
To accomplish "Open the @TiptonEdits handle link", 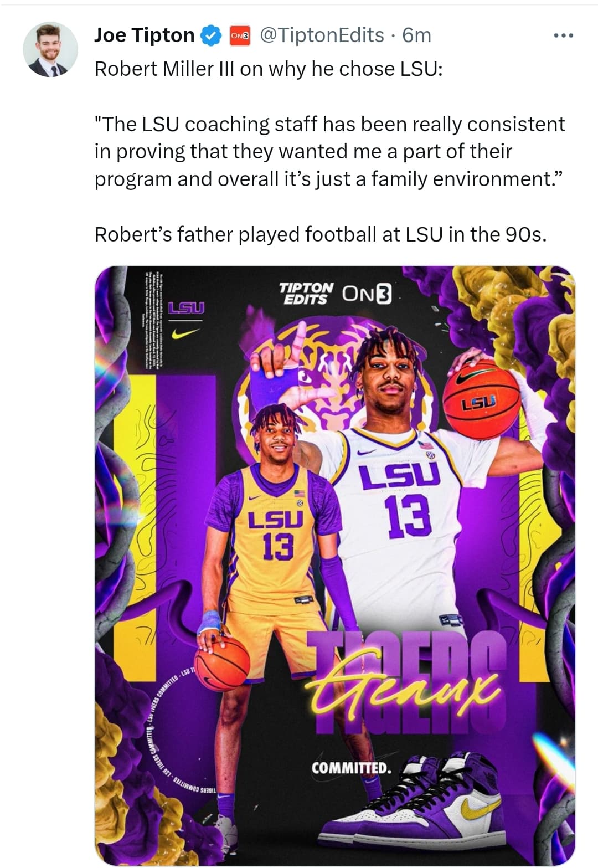I will coord(322,35).
